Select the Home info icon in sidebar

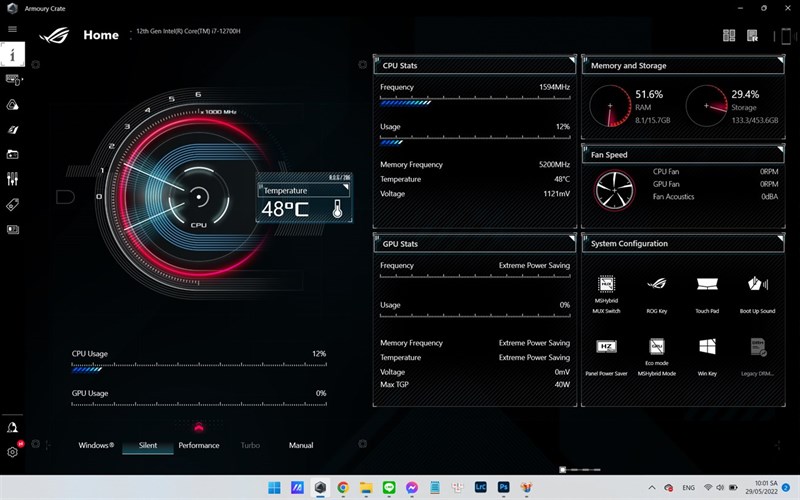pyautogui.click(x=12, y=54)
